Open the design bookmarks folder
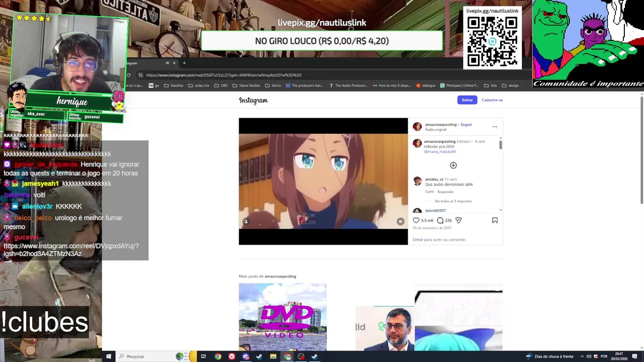The height and width of the screenshot is (362, 644). (x=510, y=85)
